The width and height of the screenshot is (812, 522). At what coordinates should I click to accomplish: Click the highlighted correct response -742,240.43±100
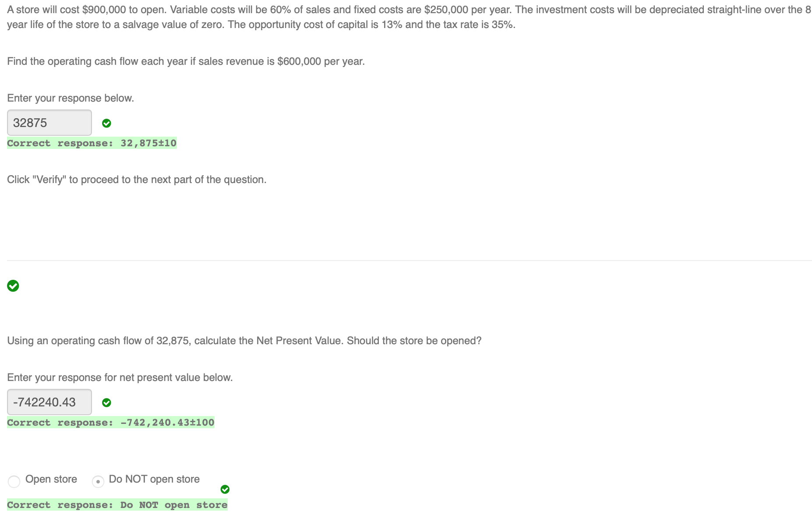111,422
